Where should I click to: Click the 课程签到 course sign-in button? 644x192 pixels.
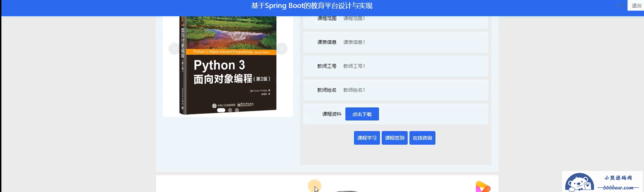click(394, 138)
